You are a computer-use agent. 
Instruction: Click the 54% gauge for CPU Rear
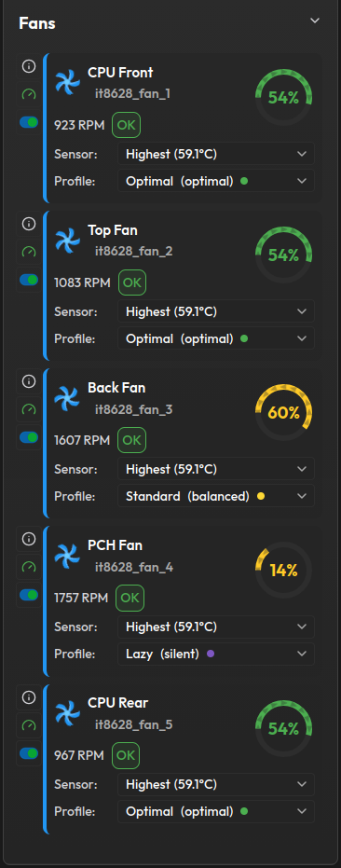point(283,728)
